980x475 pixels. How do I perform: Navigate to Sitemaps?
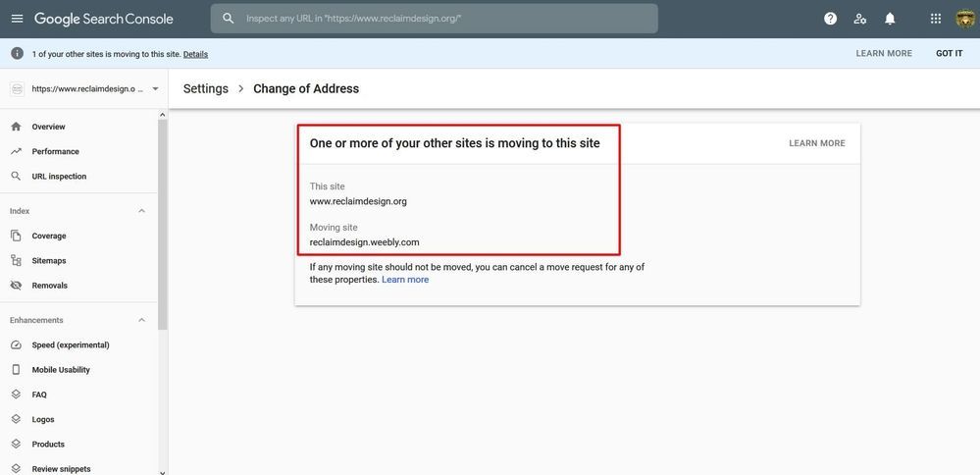click(x=49, y=261)
